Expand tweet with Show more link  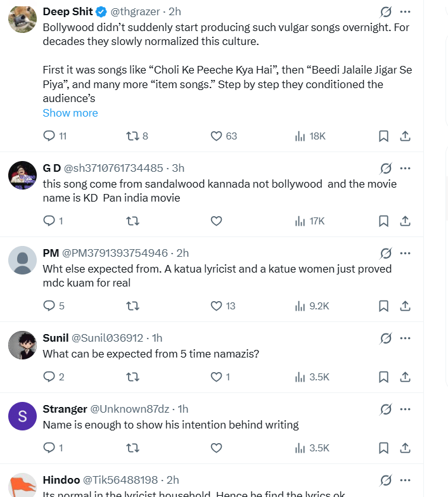click(70, 113)
